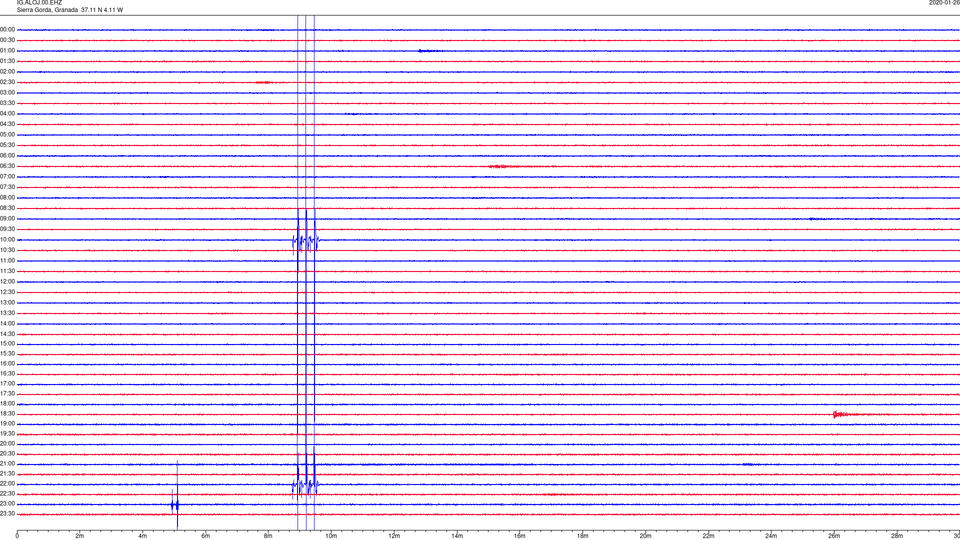This screenshot has height=540, width=960.
Task: Select the 23:00 trace label
Action: 7,504
